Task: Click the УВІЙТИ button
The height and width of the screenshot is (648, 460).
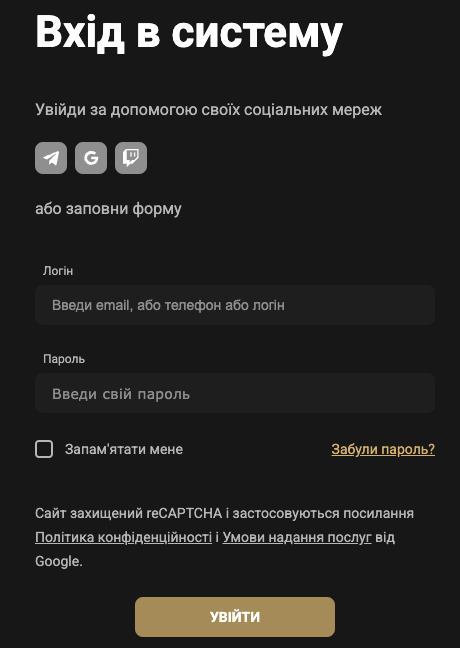Action: (x=235, y=617)
